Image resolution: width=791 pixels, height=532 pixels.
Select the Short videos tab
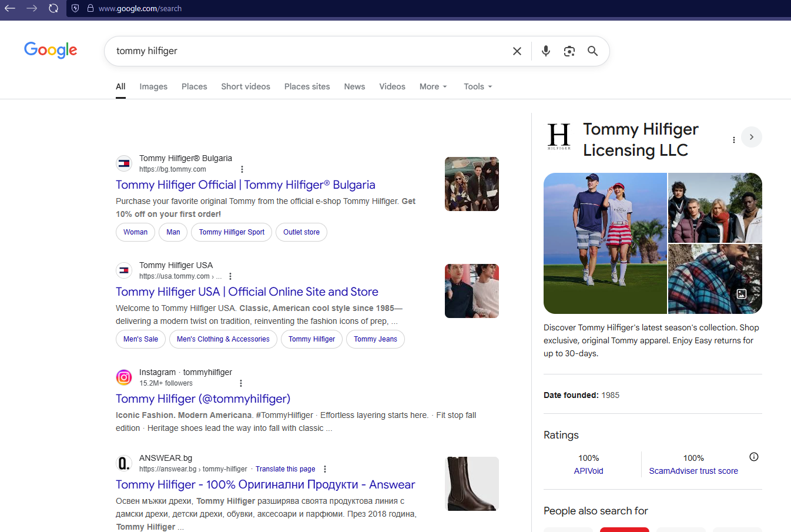tap(246, 86)
